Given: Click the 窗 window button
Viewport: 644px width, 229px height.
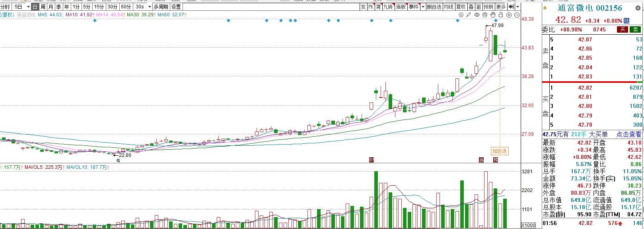Looking at the screenshot, I should point(479,7).
